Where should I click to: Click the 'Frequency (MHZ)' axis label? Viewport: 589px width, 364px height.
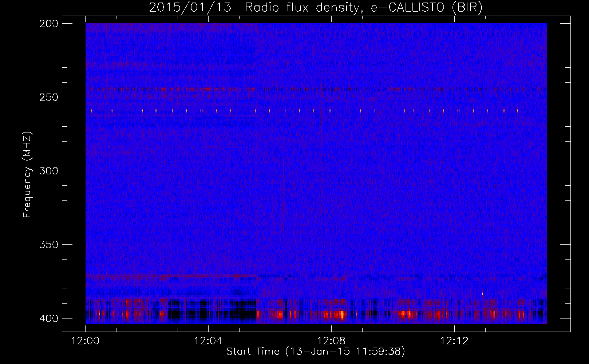coord(27,174)
